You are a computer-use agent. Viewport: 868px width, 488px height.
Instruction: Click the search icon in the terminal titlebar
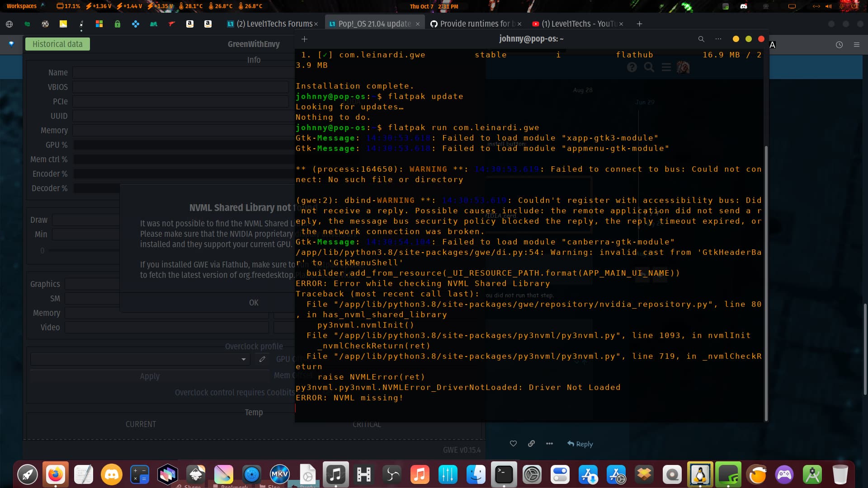pos(701,39)
